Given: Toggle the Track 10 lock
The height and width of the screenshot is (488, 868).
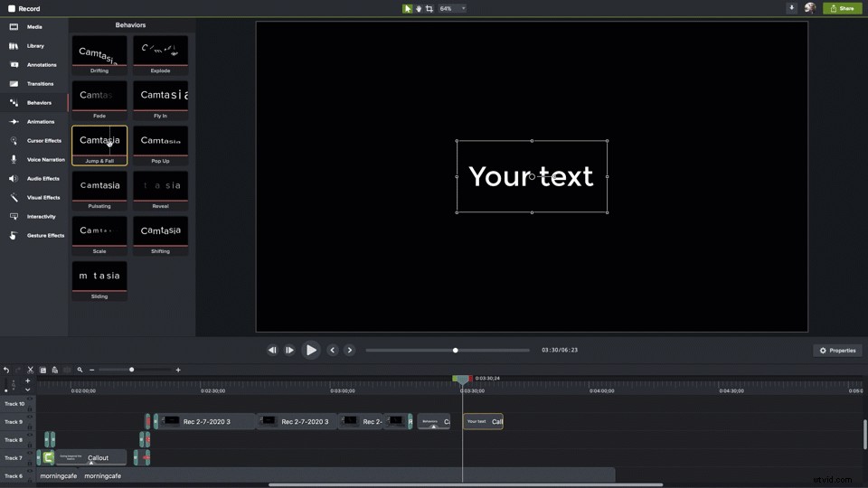Looking at the screenshot, I should (x=30, y=408).
